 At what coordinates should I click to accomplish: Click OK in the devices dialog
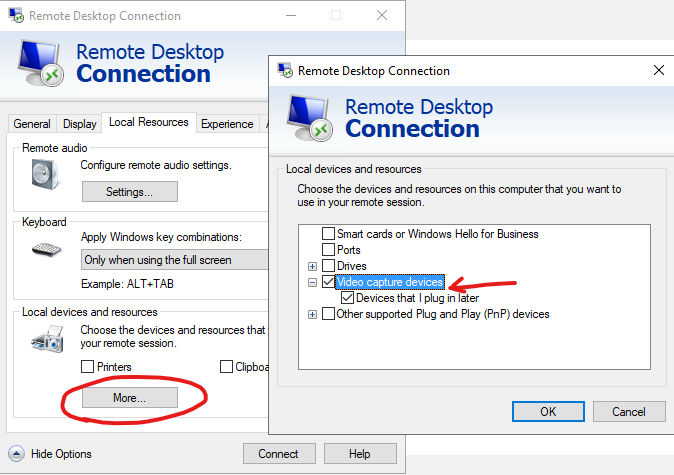click(548, 411)
